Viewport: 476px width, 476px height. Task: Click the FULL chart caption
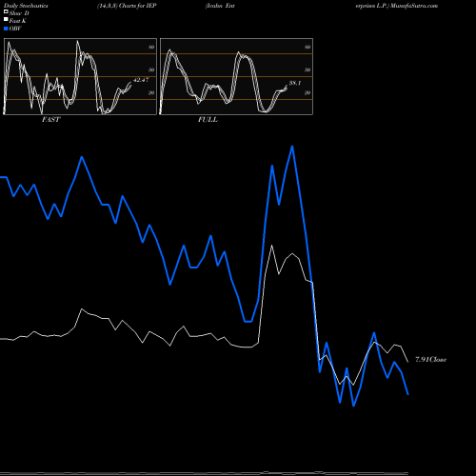click(208, 120)
